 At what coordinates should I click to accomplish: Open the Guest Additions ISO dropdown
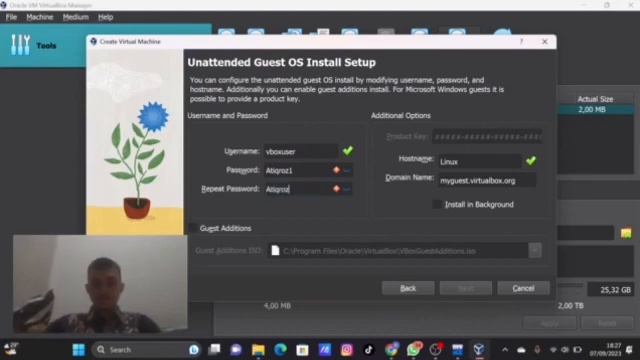point(535,250)
